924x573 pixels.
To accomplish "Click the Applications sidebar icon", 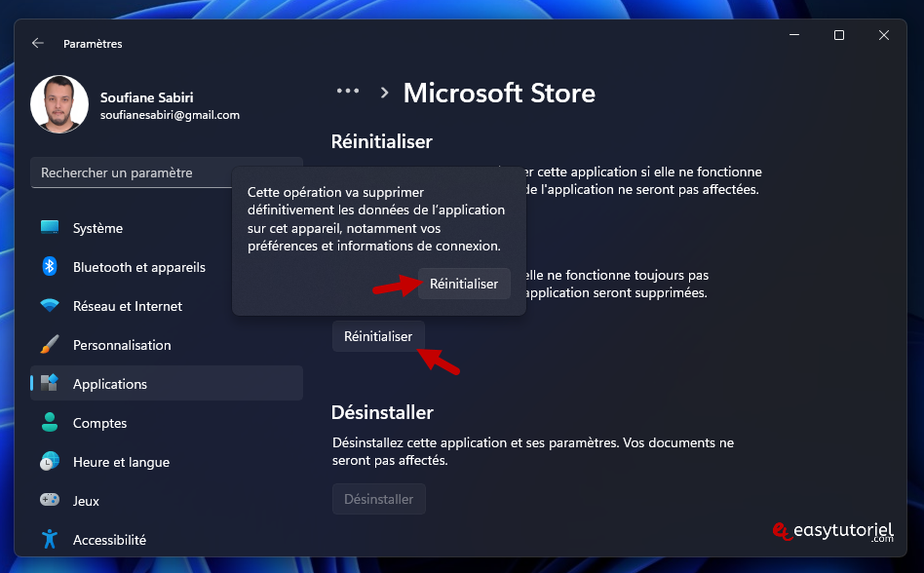I will coord(50,383).
